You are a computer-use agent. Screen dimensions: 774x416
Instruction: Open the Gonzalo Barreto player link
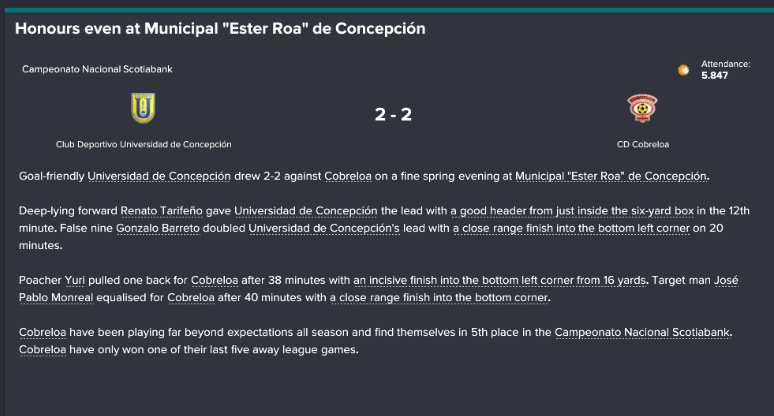pos(158,228)
